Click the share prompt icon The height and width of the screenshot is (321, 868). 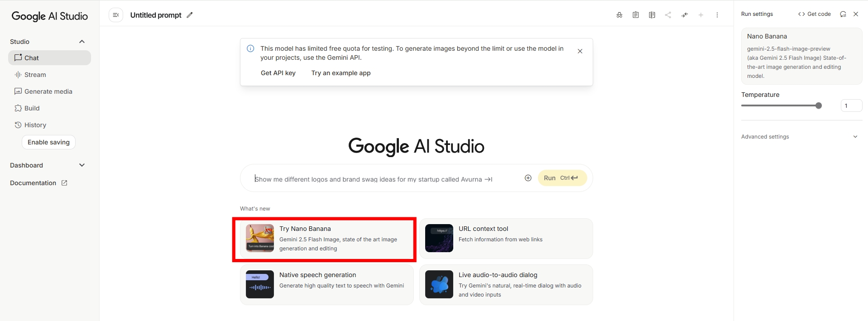(668, 15)
